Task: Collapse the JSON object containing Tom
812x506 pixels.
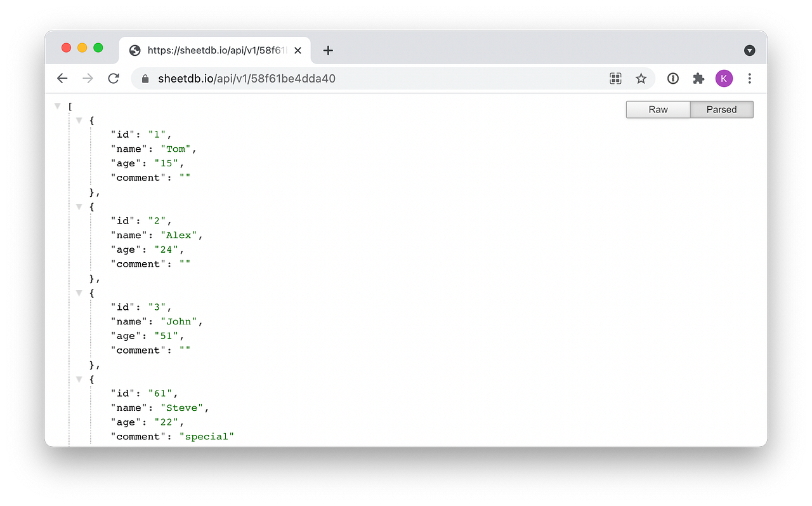Action: (x=79, y=119)
